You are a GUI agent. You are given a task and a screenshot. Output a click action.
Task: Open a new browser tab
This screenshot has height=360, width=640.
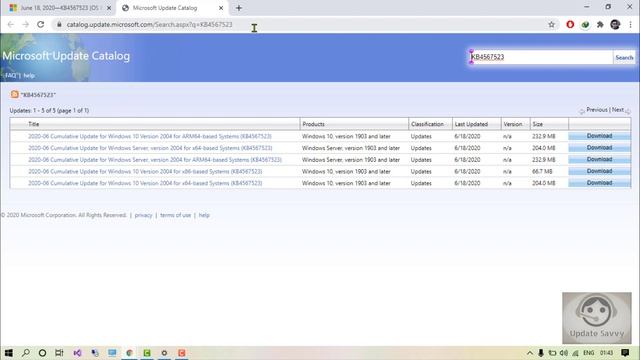(239, 8)
